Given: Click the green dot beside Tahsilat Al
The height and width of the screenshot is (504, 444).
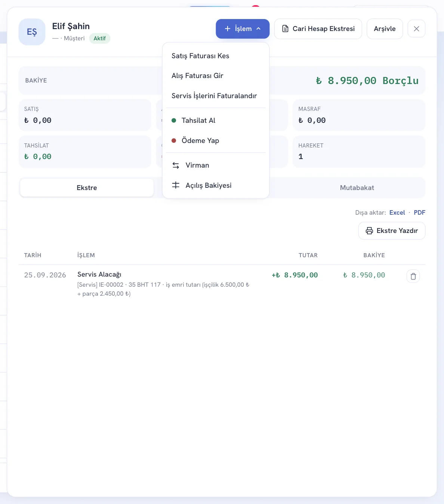Looking at the screenshot, I should click(174, 120).
